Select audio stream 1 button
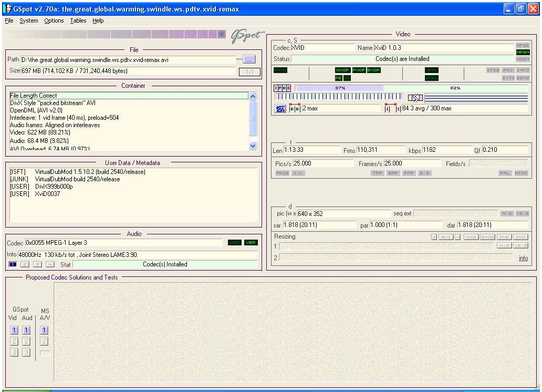 coord(13,265)
